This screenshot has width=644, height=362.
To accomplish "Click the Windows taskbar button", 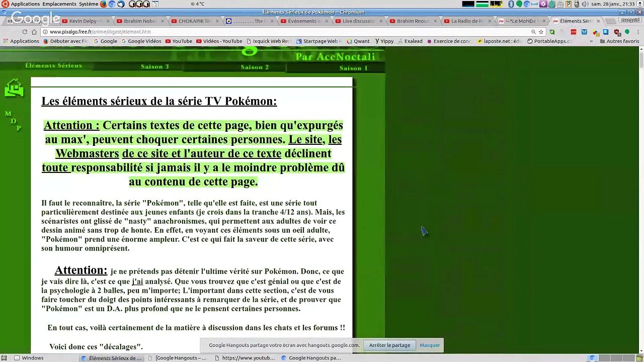I will click(29, 358).
